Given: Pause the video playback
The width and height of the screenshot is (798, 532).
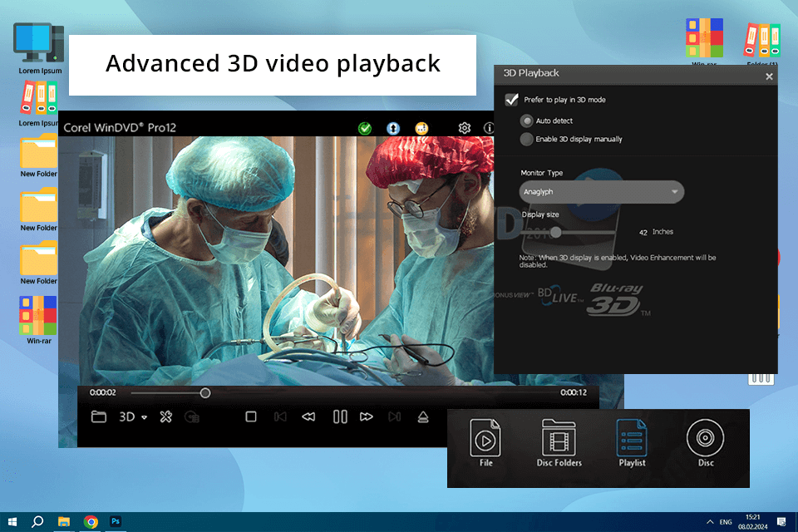Looking at the screenshot, I should pyautogui.click(x=340, y=417).
